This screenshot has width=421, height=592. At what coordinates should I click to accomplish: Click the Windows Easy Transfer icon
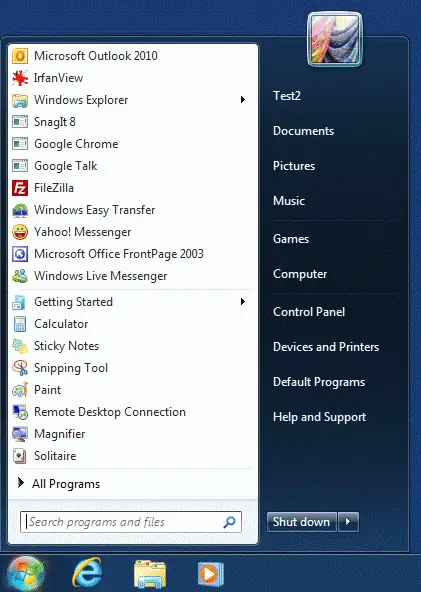20,210
